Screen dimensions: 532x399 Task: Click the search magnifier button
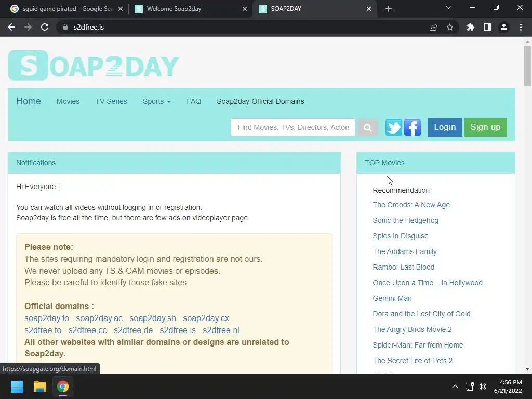(368, 128)
